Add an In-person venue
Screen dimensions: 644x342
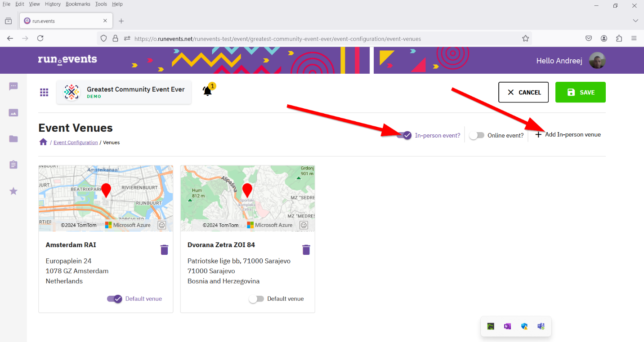click(568, 135)
